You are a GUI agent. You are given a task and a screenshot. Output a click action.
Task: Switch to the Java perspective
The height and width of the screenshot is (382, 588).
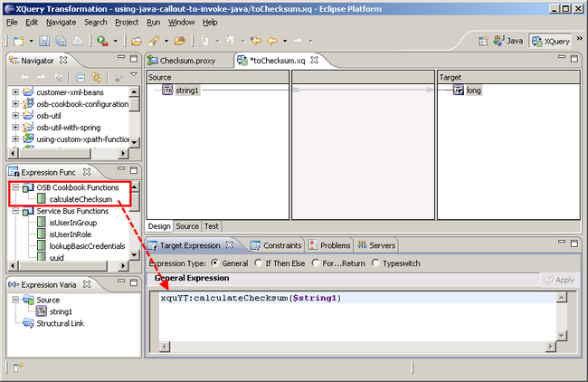pos(508,41)
